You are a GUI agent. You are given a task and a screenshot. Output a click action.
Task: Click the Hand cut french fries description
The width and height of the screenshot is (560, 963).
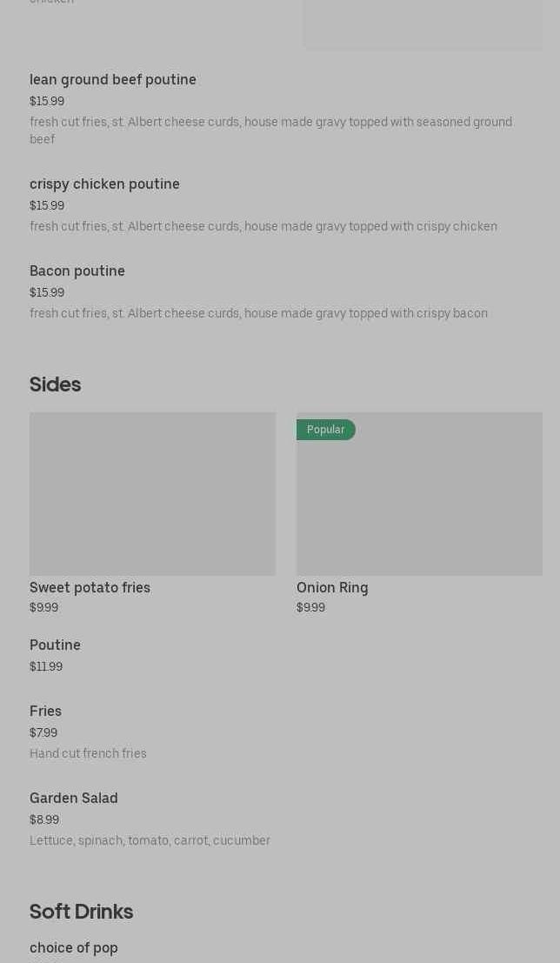click(88, 753)
